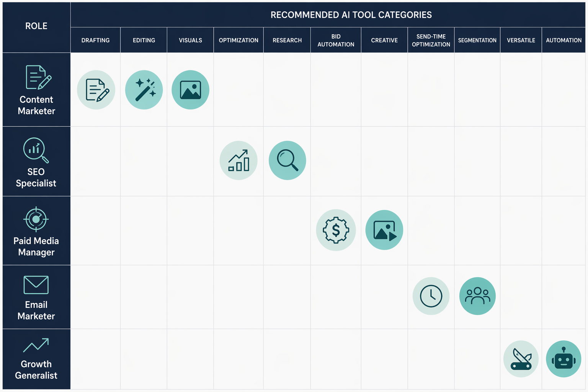Select the Bid Automation dollar gear icon

coord(336,230)
